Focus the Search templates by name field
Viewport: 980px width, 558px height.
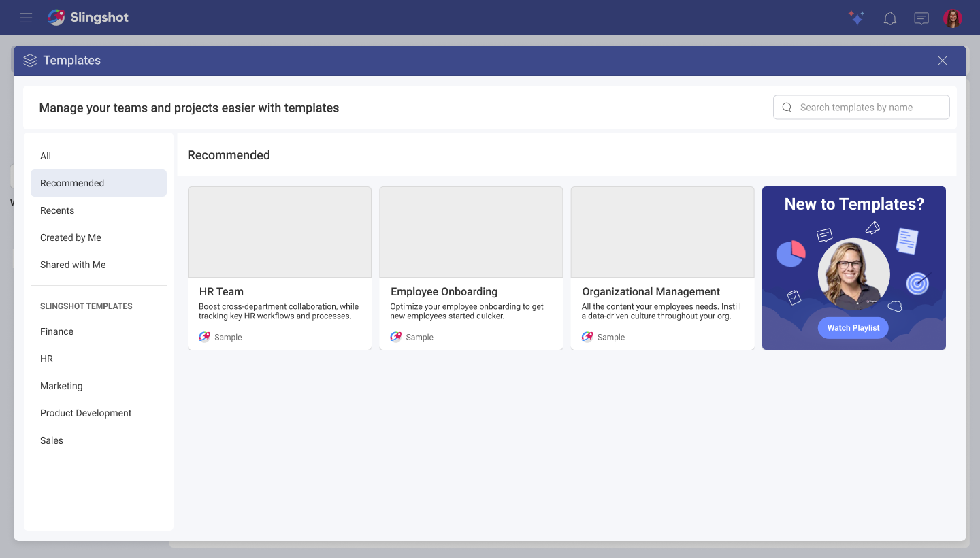pyautogui.click(x=861, y=108)
